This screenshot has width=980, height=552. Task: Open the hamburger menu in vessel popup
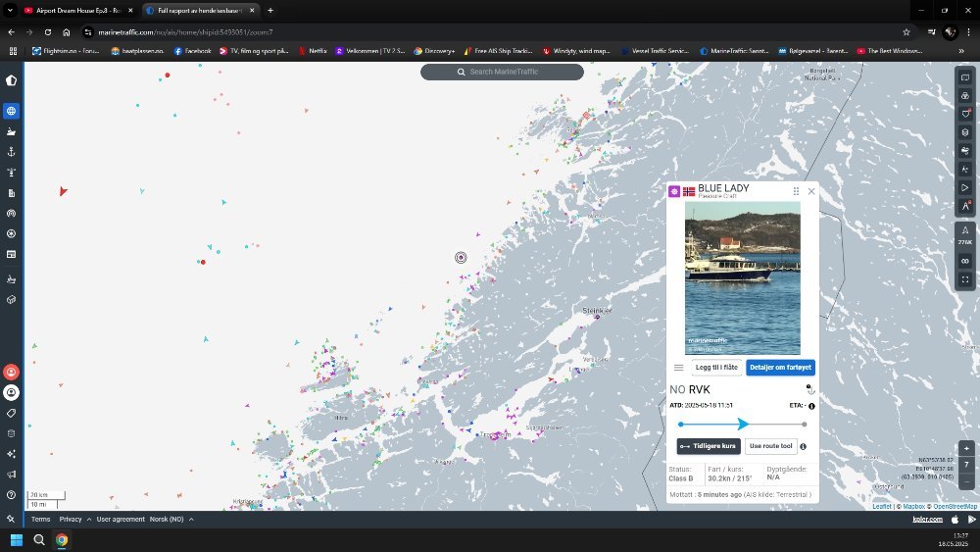tap(678, 368)
